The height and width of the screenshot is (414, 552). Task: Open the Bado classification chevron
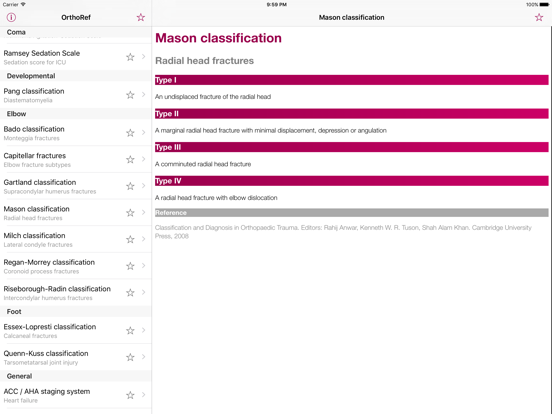[144, 132]
